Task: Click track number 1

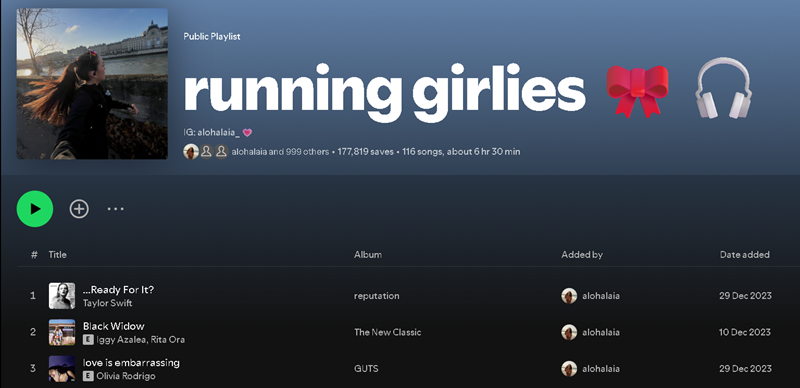Action: pyautogui.click(x=33, y=296)
